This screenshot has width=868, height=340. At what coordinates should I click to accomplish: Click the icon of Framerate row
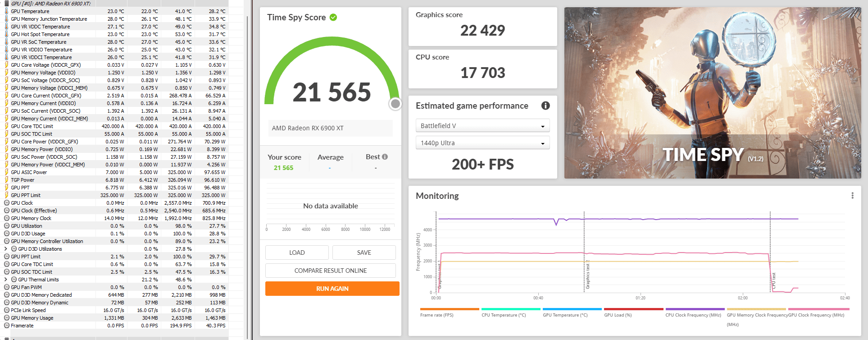click(6, 326)
